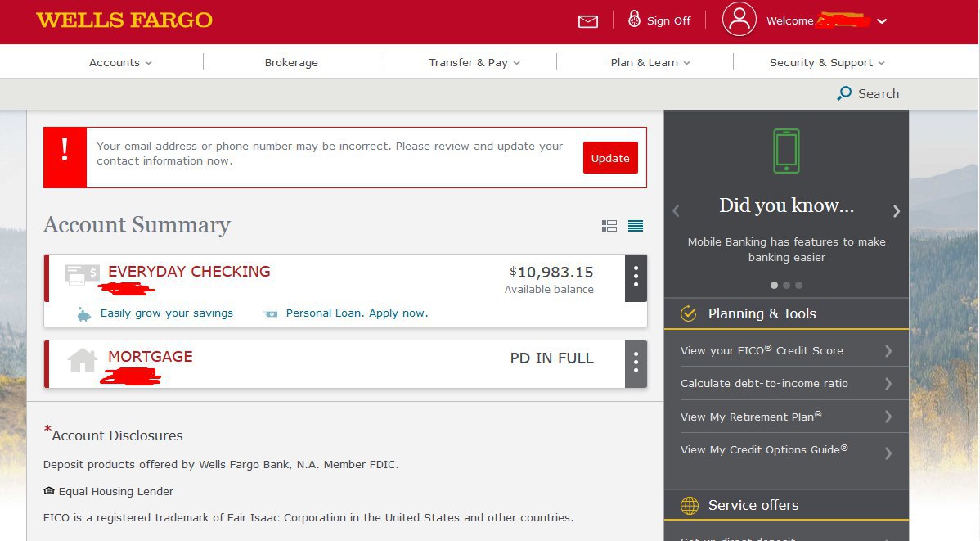The image size is (980, 541).
Task: Open FICO Credit Score row chevron
Action: click(888, 351)
